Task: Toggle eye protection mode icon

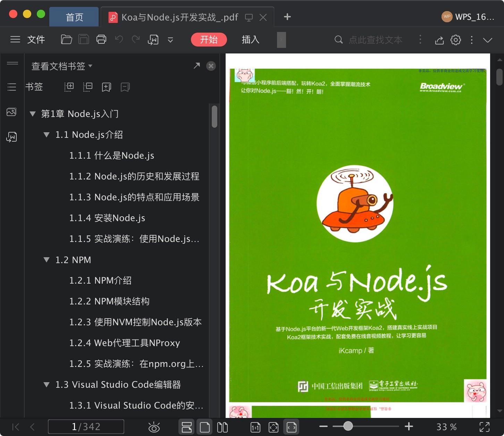Action: 154,427
